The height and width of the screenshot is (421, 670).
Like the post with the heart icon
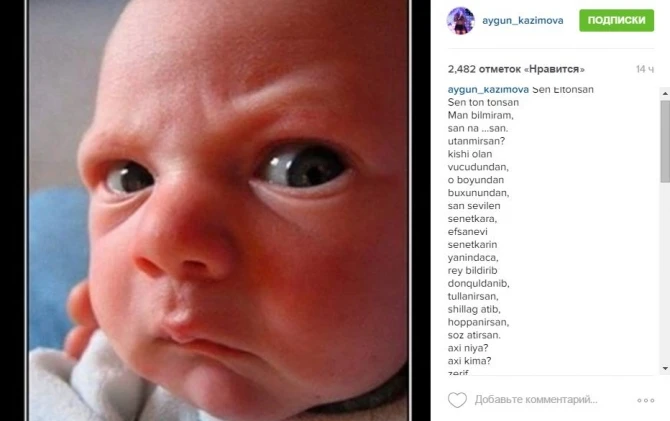click(x=457, y=400)
